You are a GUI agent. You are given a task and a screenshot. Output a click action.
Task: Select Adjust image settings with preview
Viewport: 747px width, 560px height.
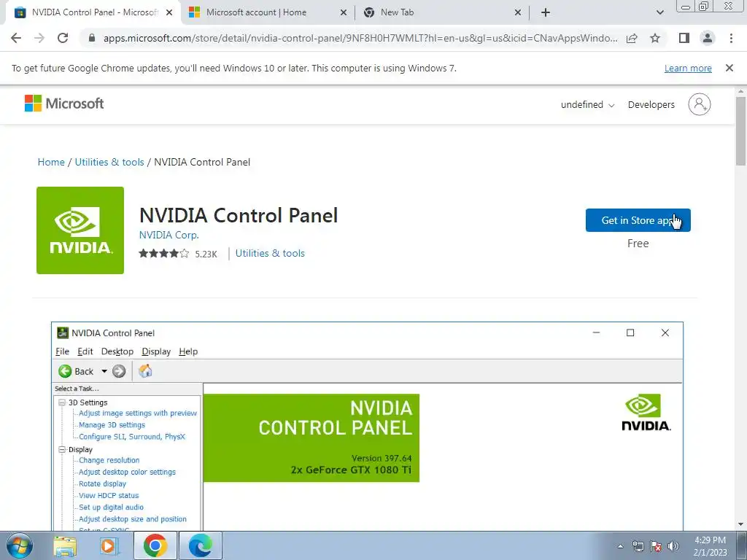(138, 413)
